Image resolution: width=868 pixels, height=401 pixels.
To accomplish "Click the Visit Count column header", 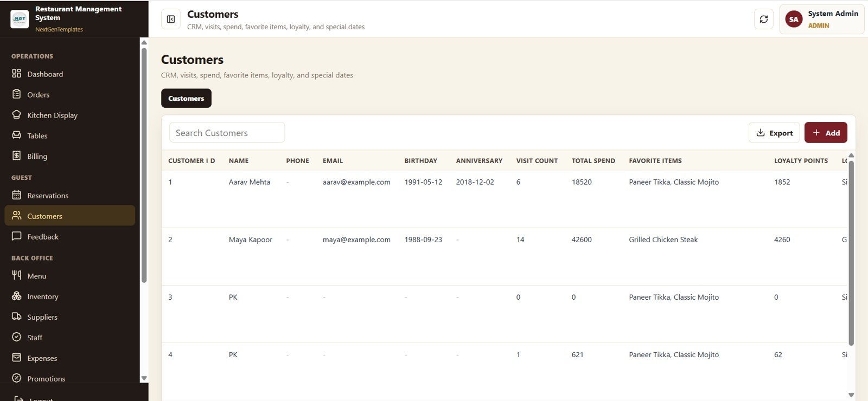I will pyautogui.click(x=537, y=161).
